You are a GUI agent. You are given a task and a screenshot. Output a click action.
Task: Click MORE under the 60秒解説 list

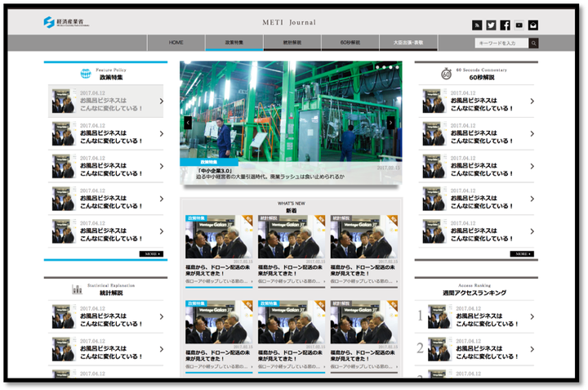pyautogui.click(x=522, y=254)
